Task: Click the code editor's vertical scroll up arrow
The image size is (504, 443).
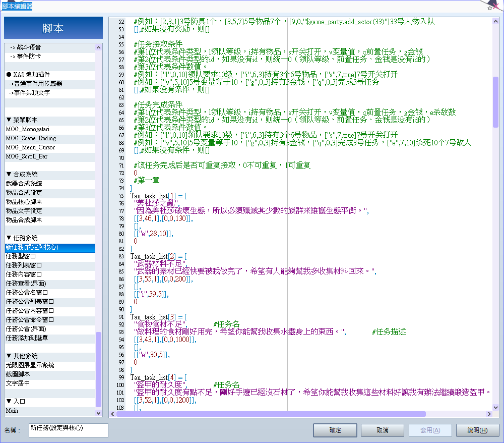Action: pos(495,22)
